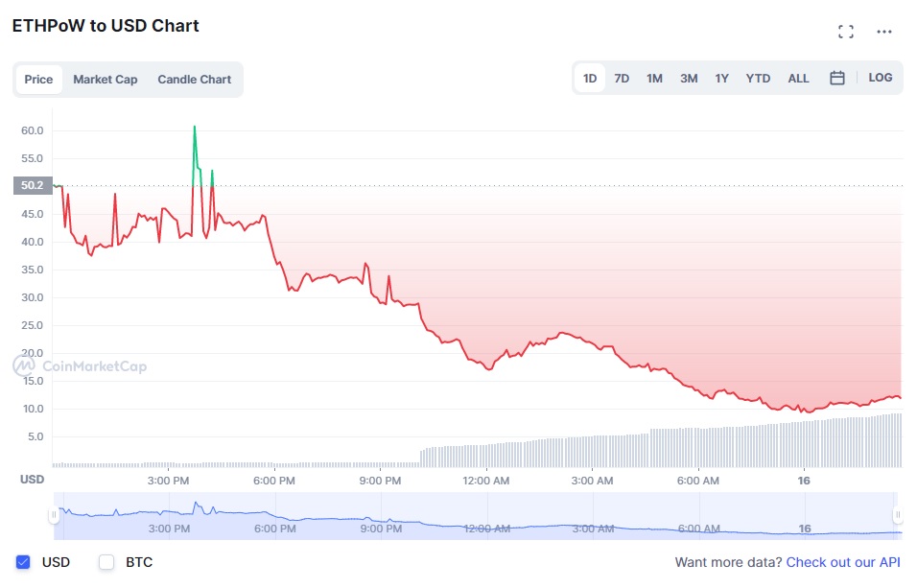Switch to the Market Cap tab
This screenshot has width=917, height=588.
pos(106,80)
